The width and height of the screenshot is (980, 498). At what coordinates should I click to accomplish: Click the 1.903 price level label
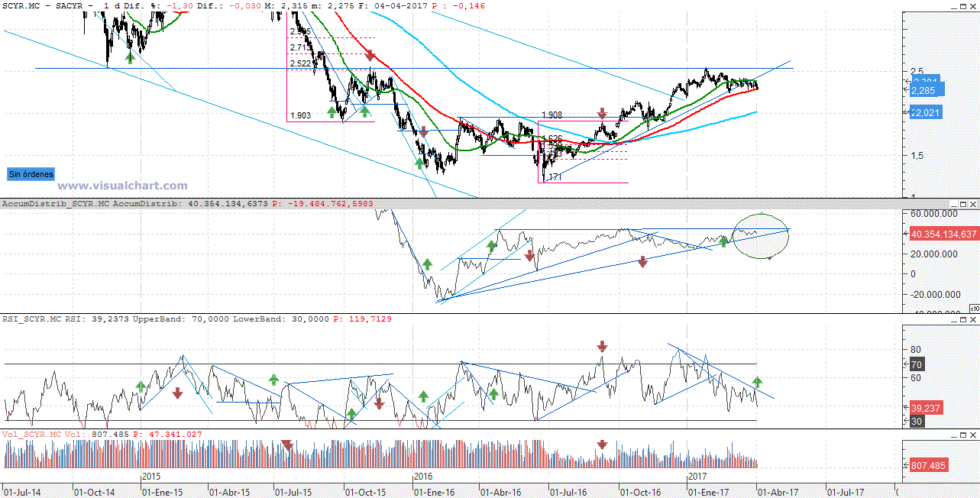pos(301,116)
